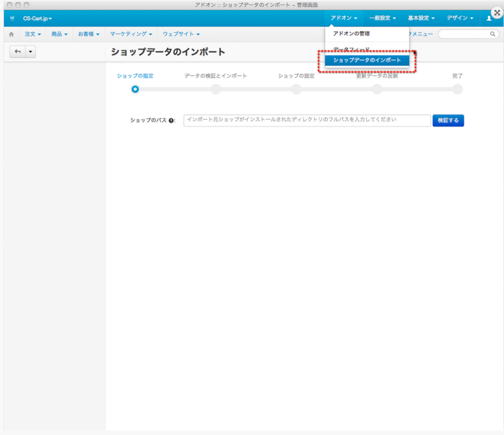Focus the ショップのパス input field
The height and width of the screenshot is (435, 504).
tap(307, 120)
